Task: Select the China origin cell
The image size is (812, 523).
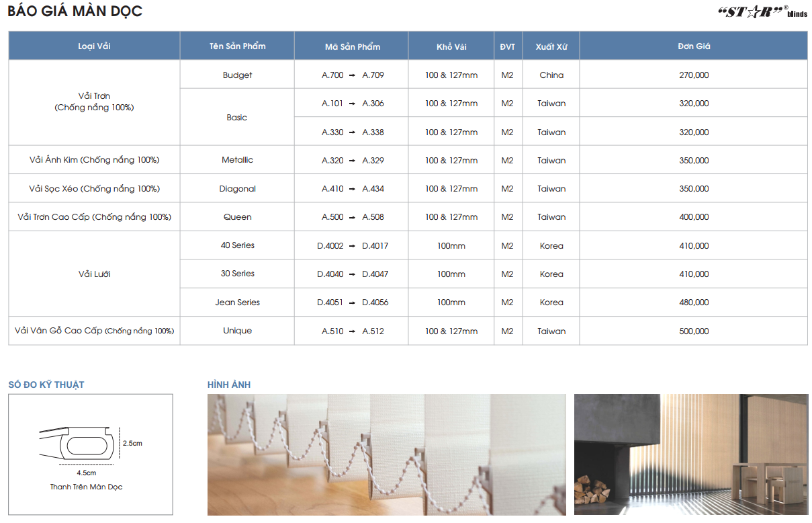Action: point(551,75)
